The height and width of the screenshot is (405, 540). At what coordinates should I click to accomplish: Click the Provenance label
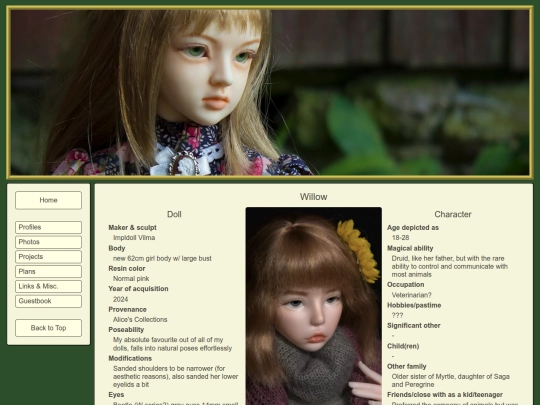pos(127,310)
